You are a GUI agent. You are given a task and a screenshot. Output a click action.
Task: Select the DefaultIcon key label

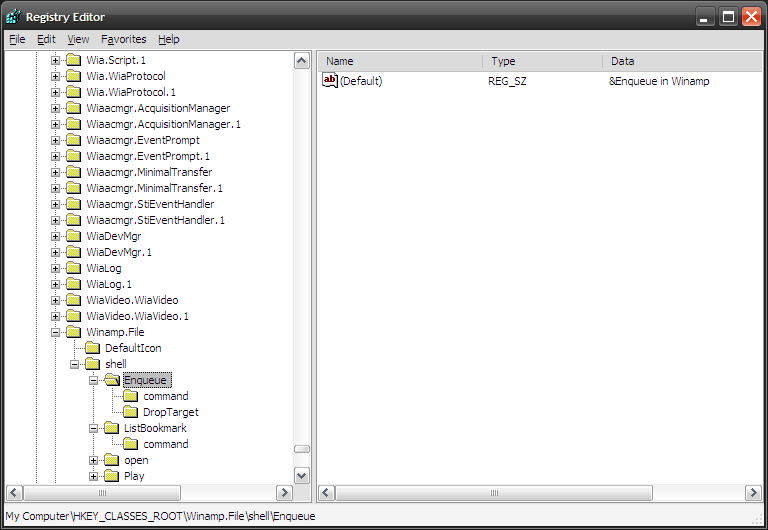coord(133,348)
